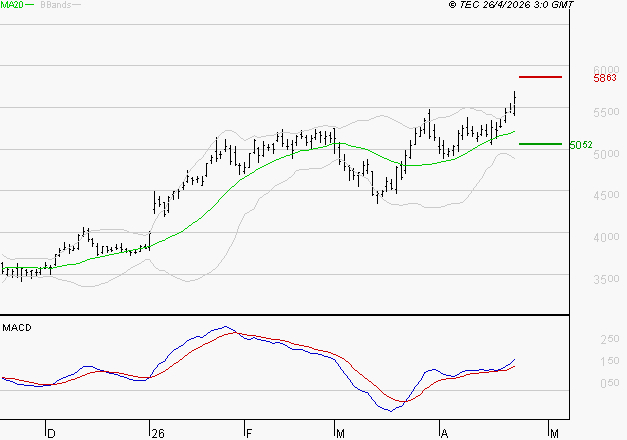The width and height of the screenshot is (627, 440).
Task: Click the MA20 legend label
Action: coord(12,5)
